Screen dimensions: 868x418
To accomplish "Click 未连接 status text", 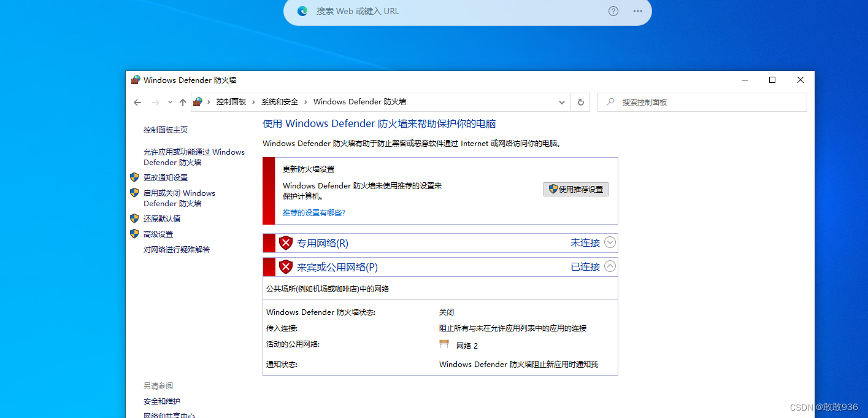I will click(x=585, y=243).
